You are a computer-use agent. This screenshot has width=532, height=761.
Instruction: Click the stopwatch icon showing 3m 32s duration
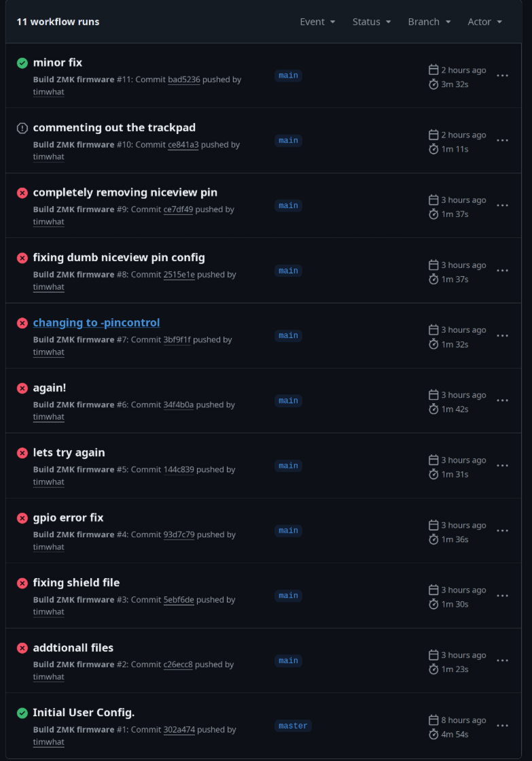pyautogui.click(x=433, y=84)
